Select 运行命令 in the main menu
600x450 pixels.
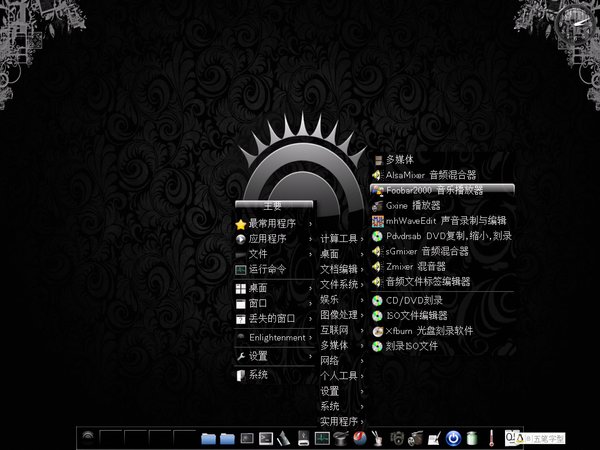point(266,269)
